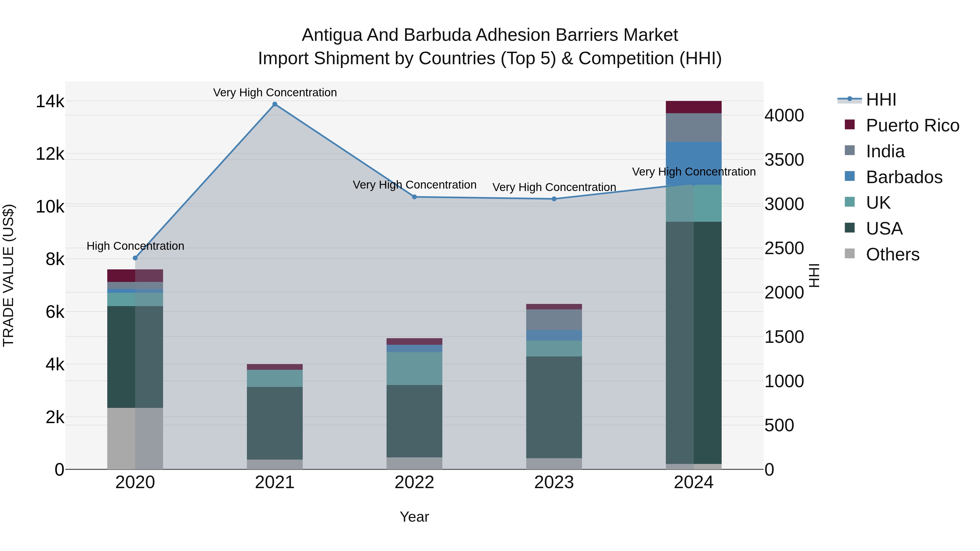The height and width of the screenshot is (551, 980).
Task: Click the UK segment of the 2022 bar
Action: (415, 368)
